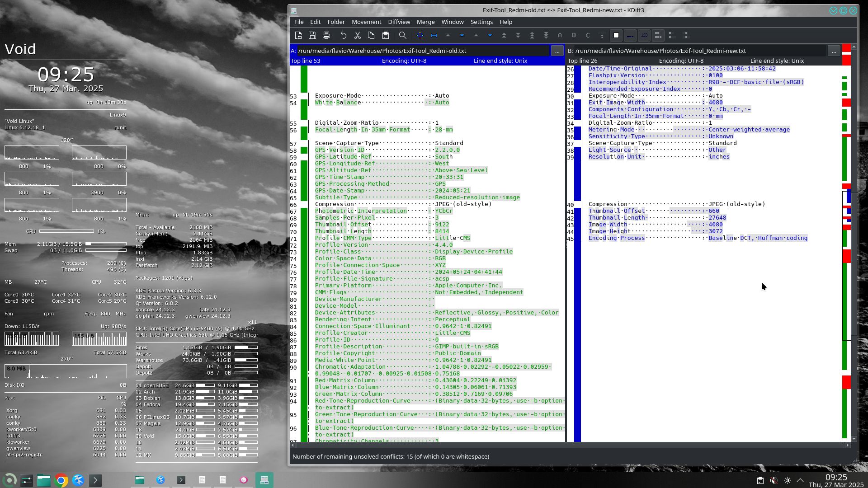
Task: Click the Go to current delta icon
Action: click(x=434, y=35)
